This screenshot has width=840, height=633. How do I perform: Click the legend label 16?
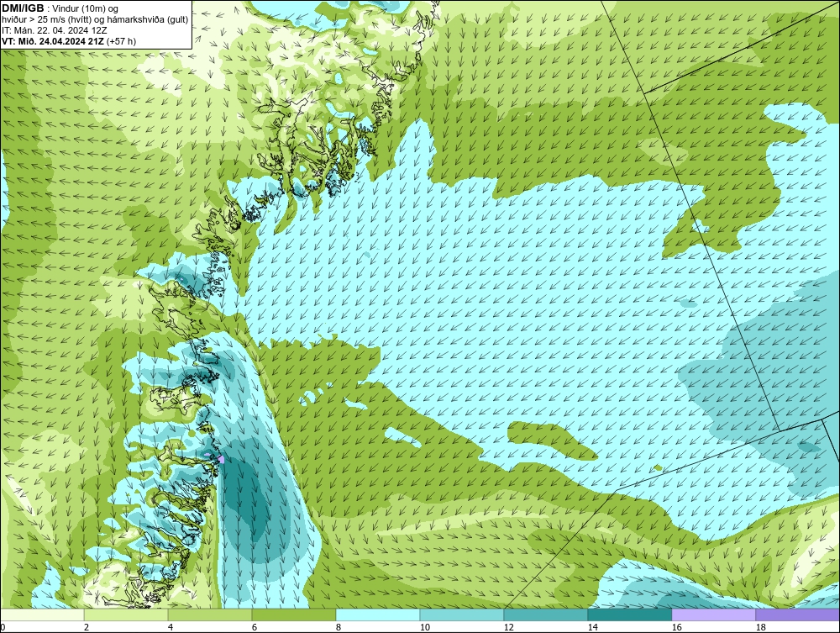[676, 627]
